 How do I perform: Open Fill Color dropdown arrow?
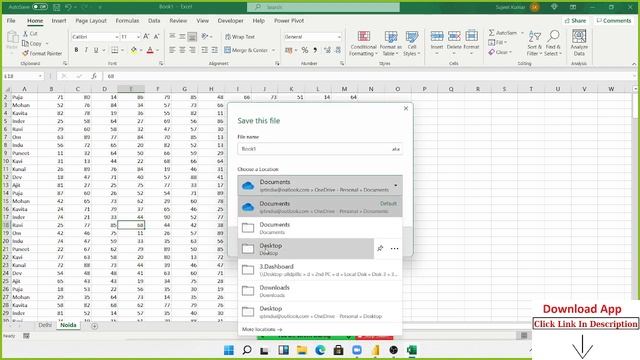point(141,50)
